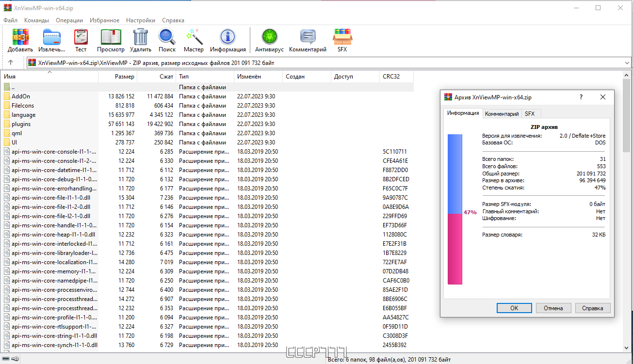
Task: Click the UI folder icon
Action: point(7,142)
